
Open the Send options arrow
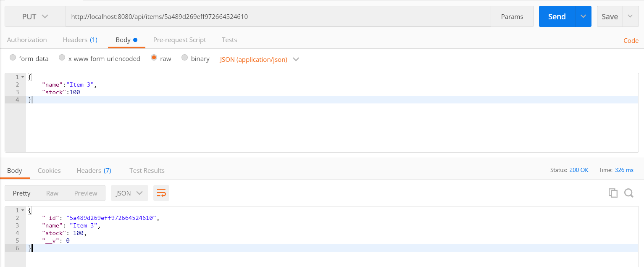point(583,16)
